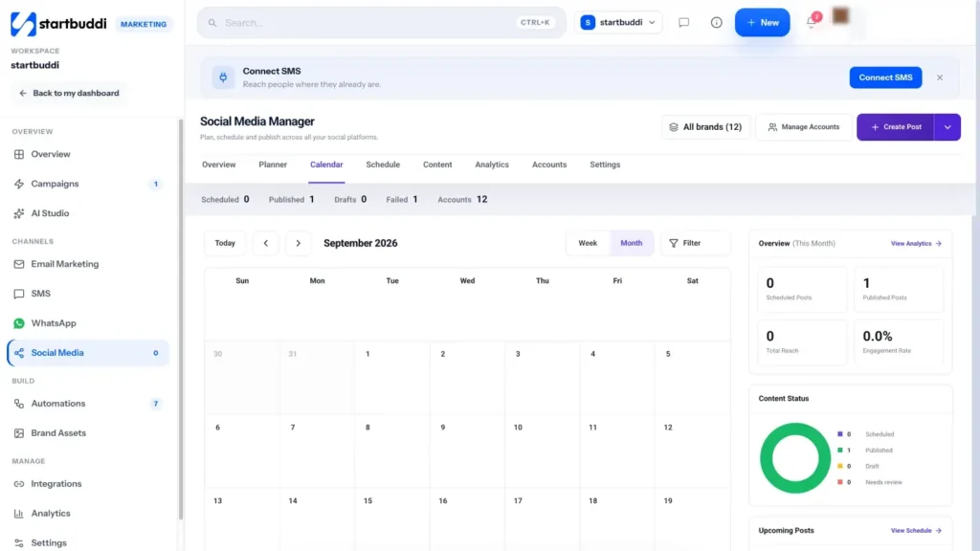Screen dimensions: 980x551
Task: Go to previous month arrow
Action: (x=266, y=243)
